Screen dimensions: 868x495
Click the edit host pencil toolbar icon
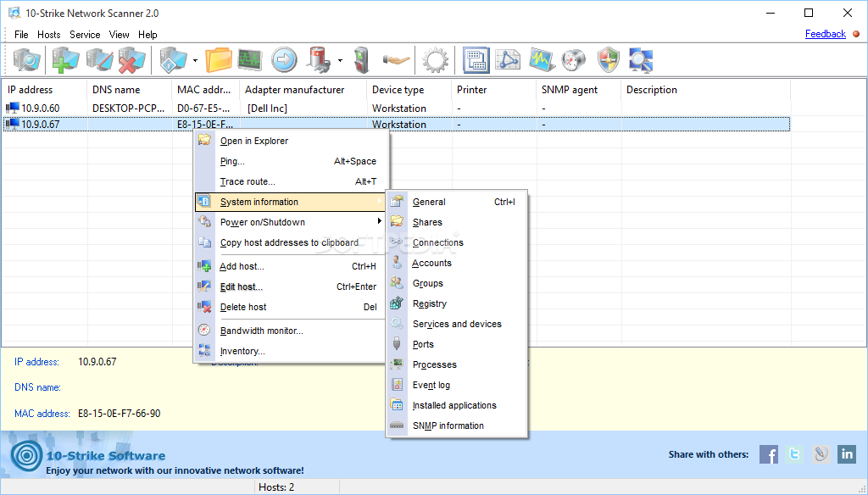100,60
